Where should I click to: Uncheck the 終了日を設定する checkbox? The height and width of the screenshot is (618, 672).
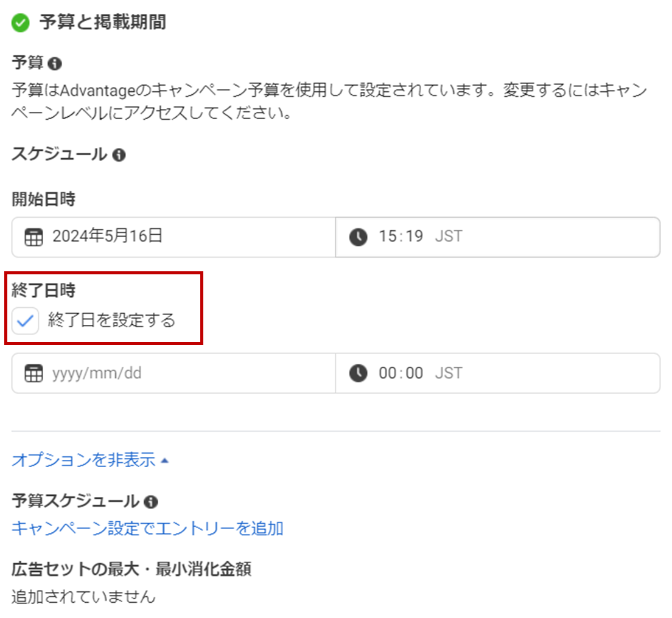[26, 321]
